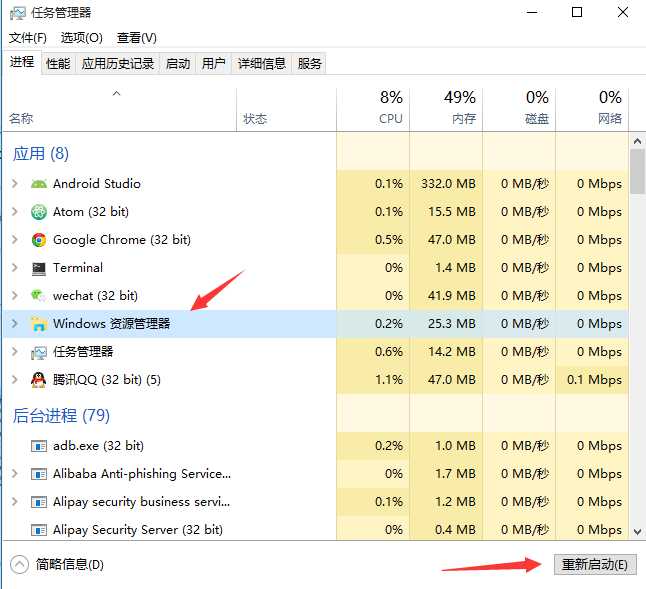This screenshot has width=646, height=589.
Task: Select the adb.exe (32 bit) process name
Action: (98, 446)
